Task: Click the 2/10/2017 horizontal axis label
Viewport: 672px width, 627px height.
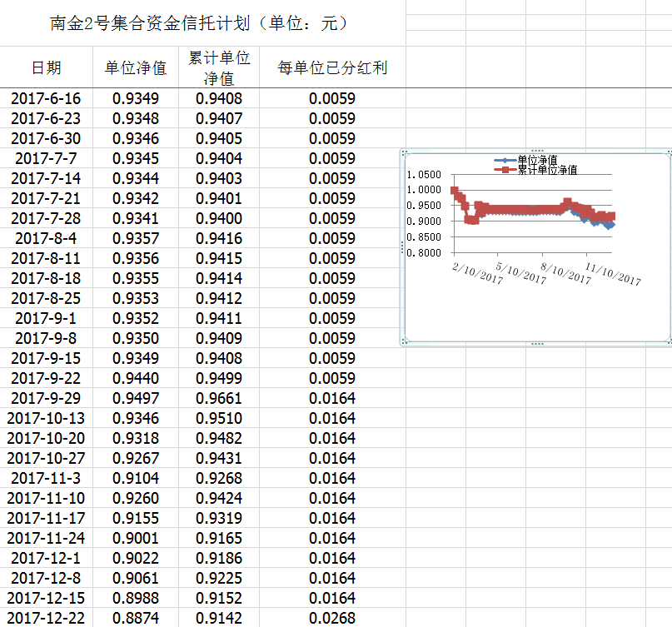Action: pos(476,273)
